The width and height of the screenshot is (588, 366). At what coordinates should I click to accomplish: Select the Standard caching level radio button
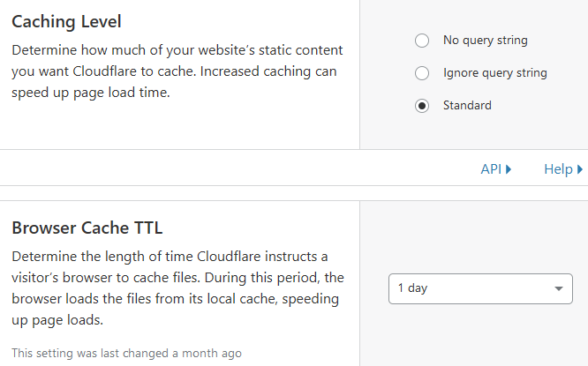point(422,106)
